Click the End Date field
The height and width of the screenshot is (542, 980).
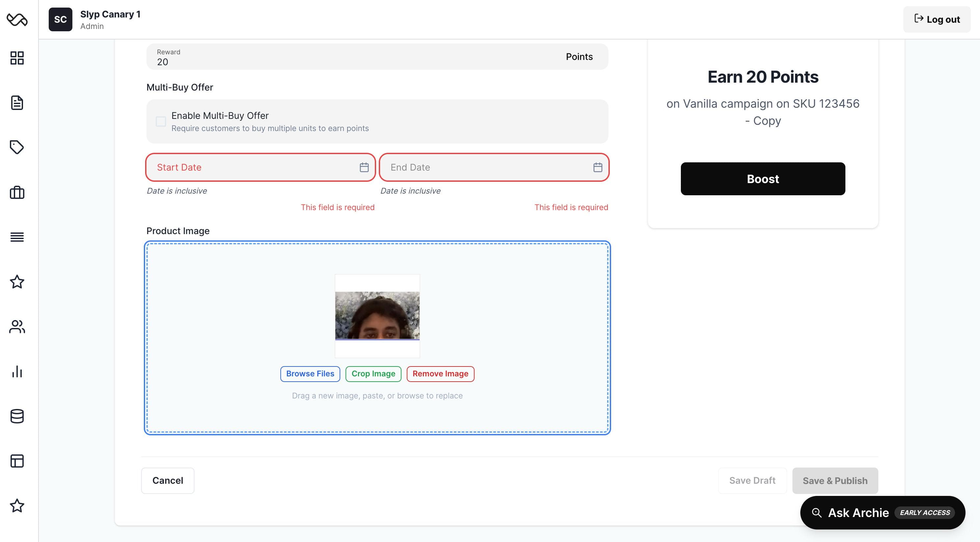click(x=494, y=167)
